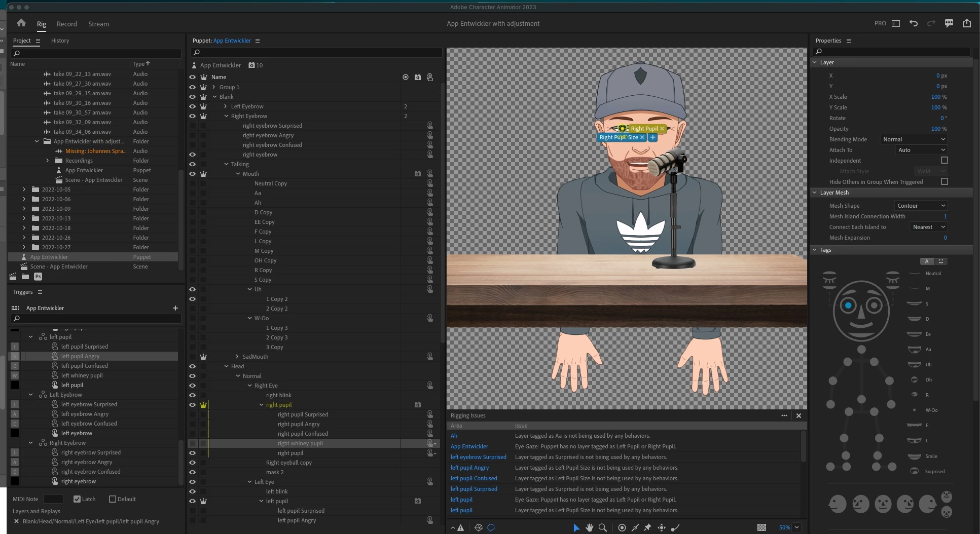Viewport: 980px width, 534px height.
Task: Collapse the W-Oo group
Action: [249, 318]
